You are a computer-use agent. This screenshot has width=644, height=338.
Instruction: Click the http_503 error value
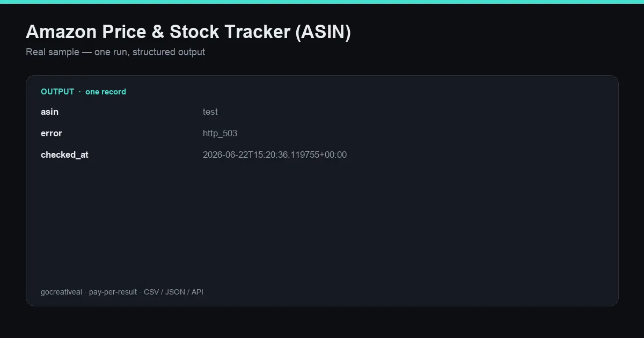click(220, 133)
